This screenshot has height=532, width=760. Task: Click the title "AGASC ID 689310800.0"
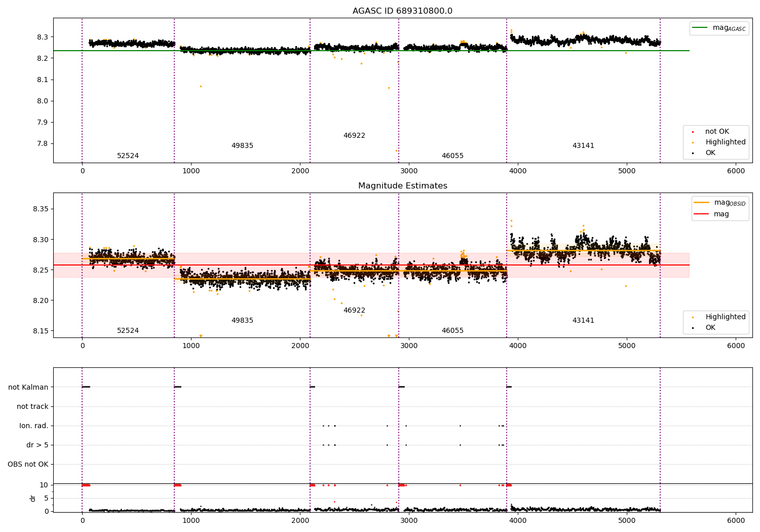(x=402, y=11)
